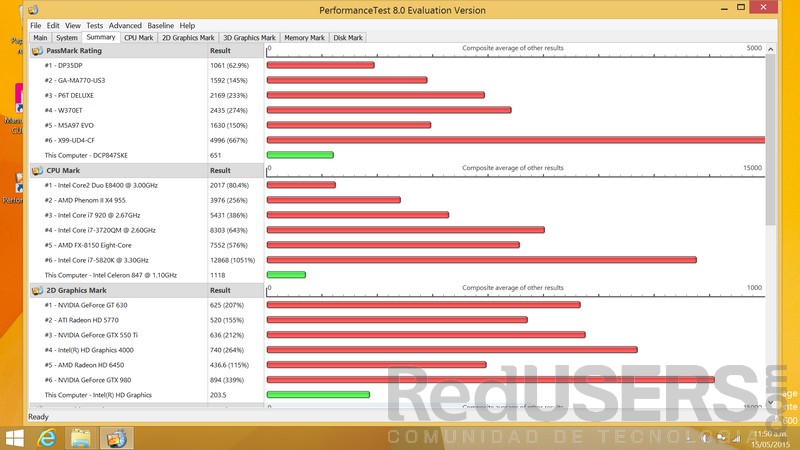This screenshot has width=800, height=450.
Task: Click the scrollbar down arrow
Action: [770, 402]
